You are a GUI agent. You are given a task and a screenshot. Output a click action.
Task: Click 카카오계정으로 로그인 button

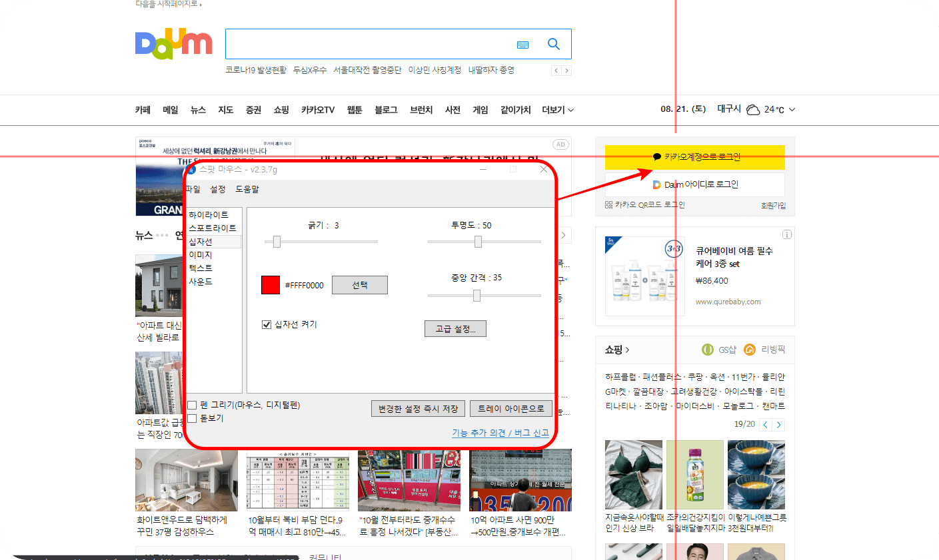pyautogui.click(x=695, y=157)
